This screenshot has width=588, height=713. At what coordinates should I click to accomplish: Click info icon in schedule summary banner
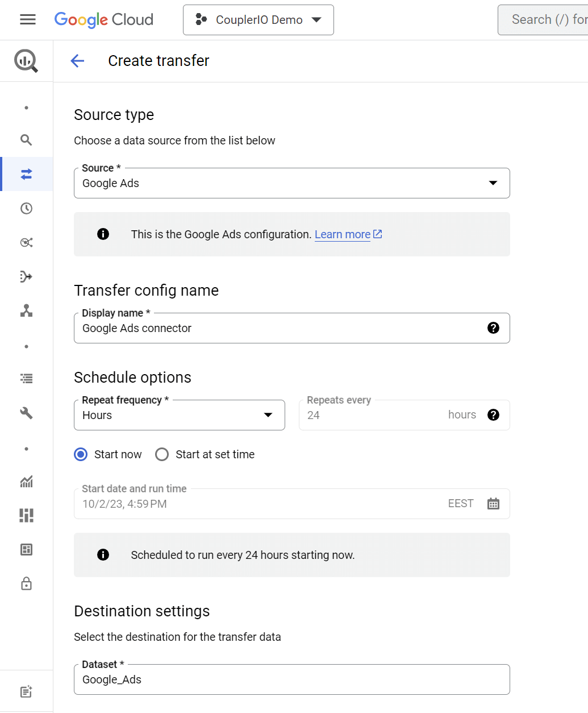coord(103,554)
